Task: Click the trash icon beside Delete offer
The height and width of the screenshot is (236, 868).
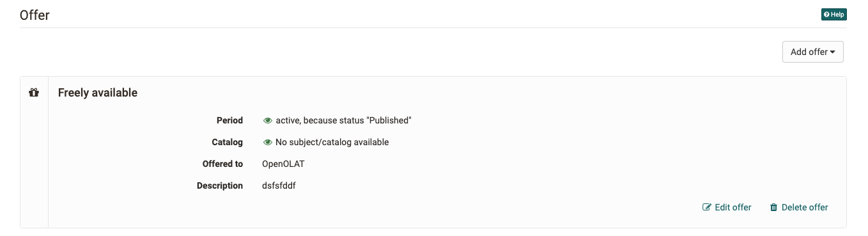Action: tap(774, 207)
